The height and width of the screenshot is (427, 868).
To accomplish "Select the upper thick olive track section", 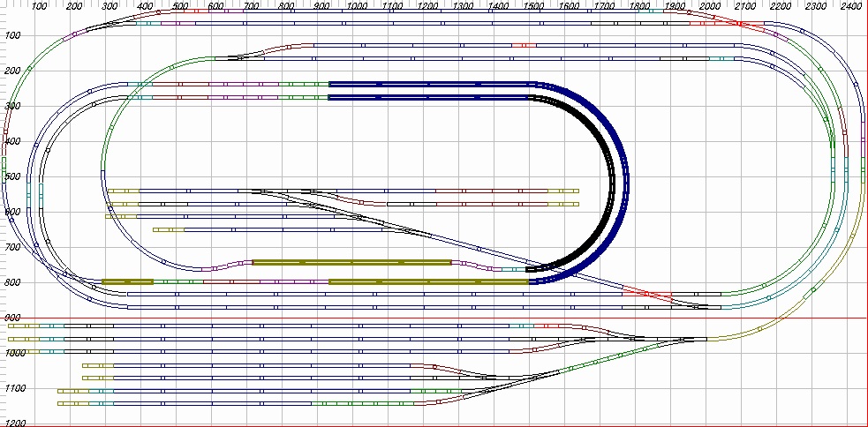I will (351, 262).
